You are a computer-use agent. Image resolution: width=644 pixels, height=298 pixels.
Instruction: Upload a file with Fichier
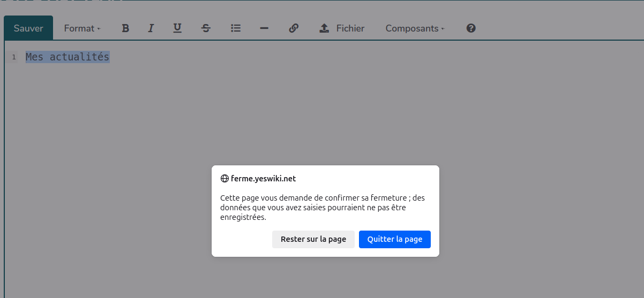coord(342,28)
